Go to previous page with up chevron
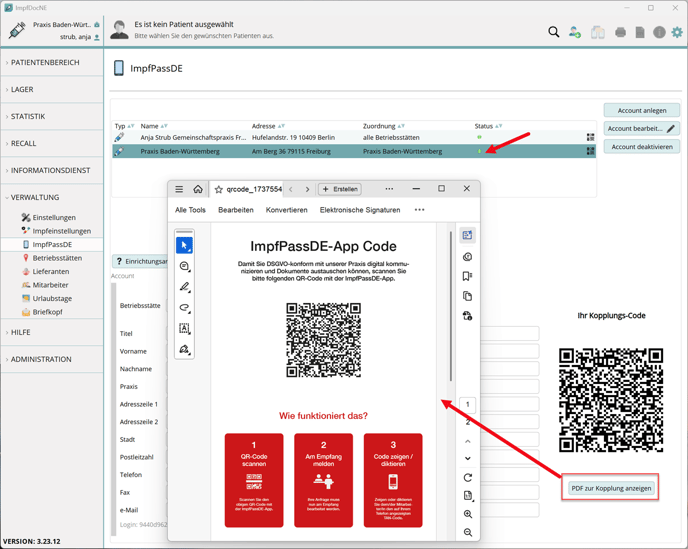The width and height of the screenshot is (688, 549). 468,441
